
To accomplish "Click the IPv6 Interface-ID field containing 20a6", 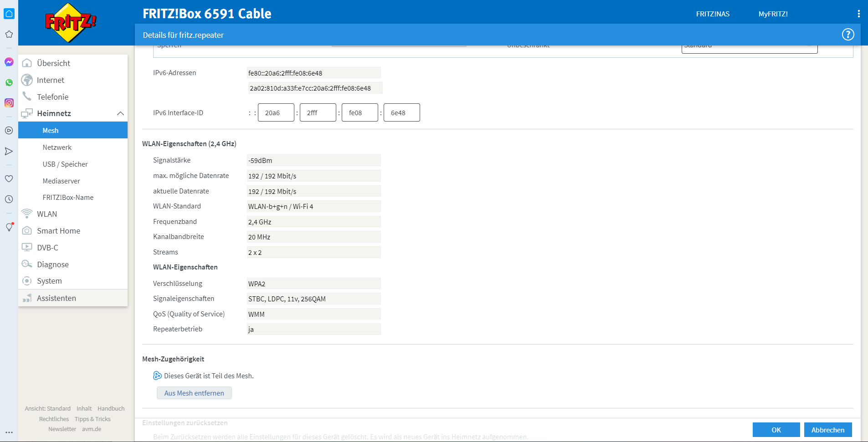I will coord(276,112).
